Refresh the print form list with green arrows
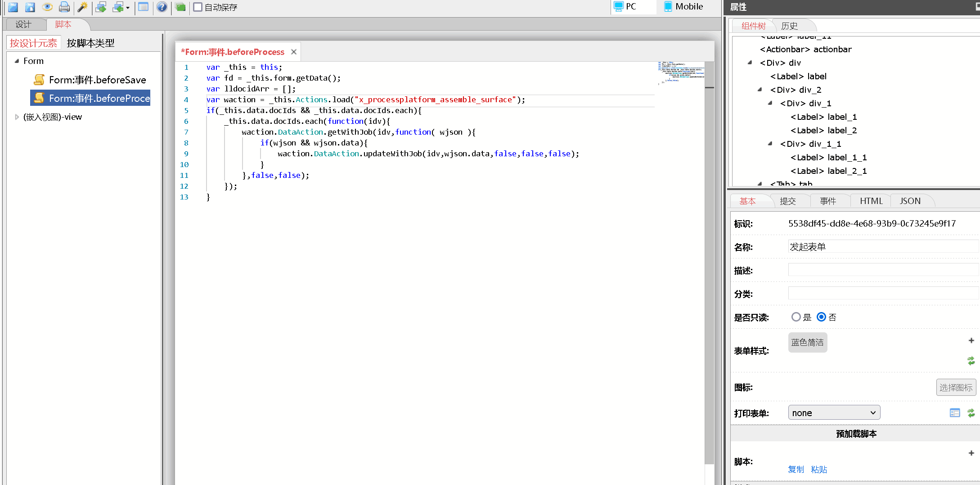Viewport: 980px width, 485px height. point(971,413)
